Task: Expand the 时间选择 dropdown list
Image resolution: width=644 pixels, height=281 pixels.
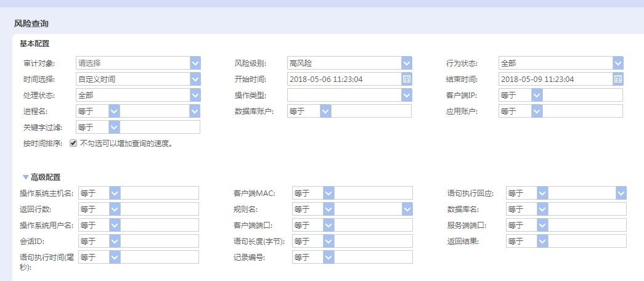Action: tap(195, 79)
